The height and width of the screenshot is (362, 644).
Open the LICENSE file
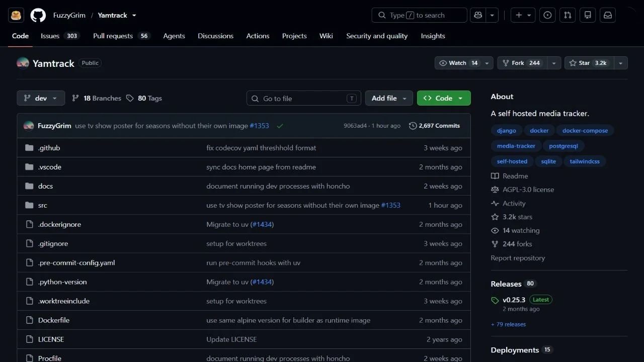click(51, 339)
